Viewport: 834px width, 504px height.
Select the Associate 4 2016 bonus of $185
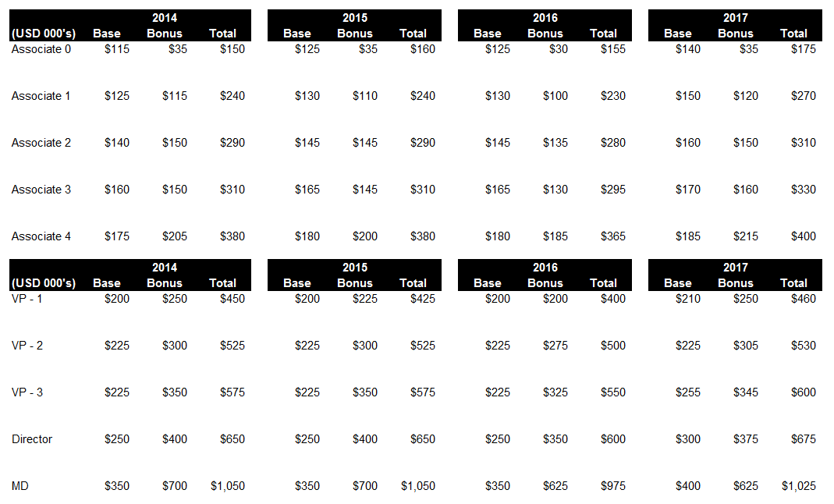pos(555,236)
